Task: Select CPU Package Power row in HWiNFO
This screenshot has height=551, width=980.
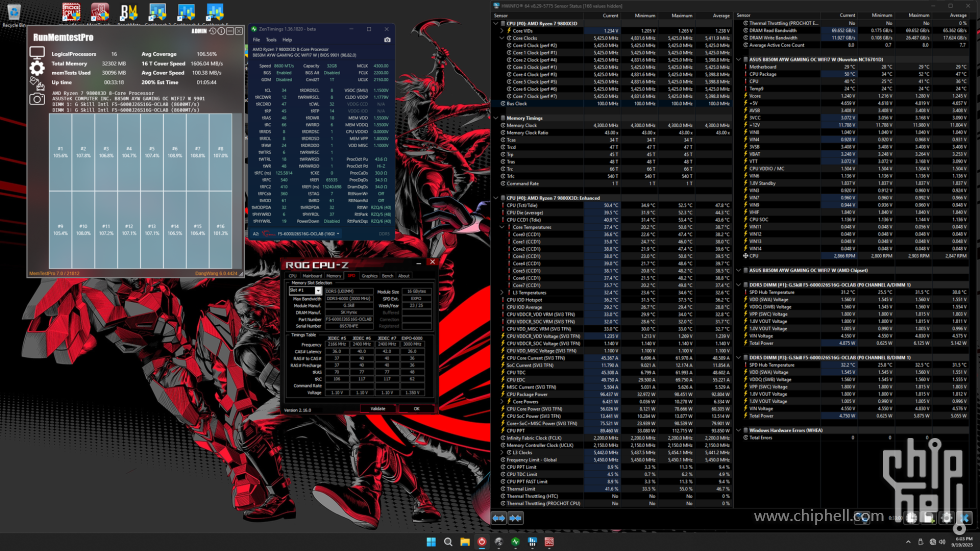Action: [612, 394]
